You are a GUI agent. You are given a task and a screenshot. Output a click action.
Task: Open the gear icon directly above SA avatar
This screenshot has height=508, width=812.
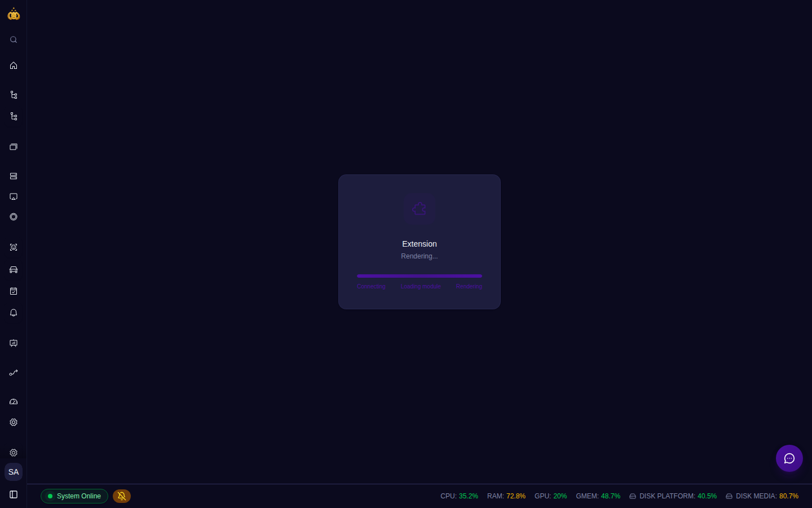(x=14, y=453)
